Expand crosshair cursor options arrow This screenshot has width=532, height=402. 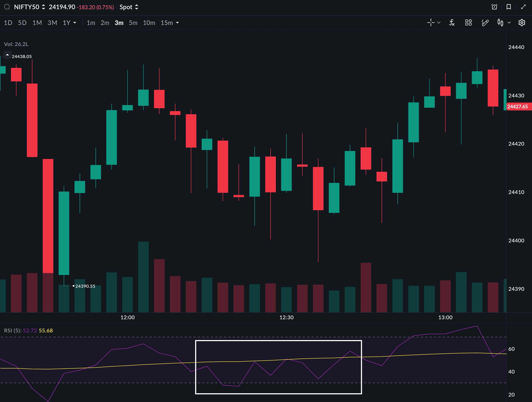click(x=439, y=23)
